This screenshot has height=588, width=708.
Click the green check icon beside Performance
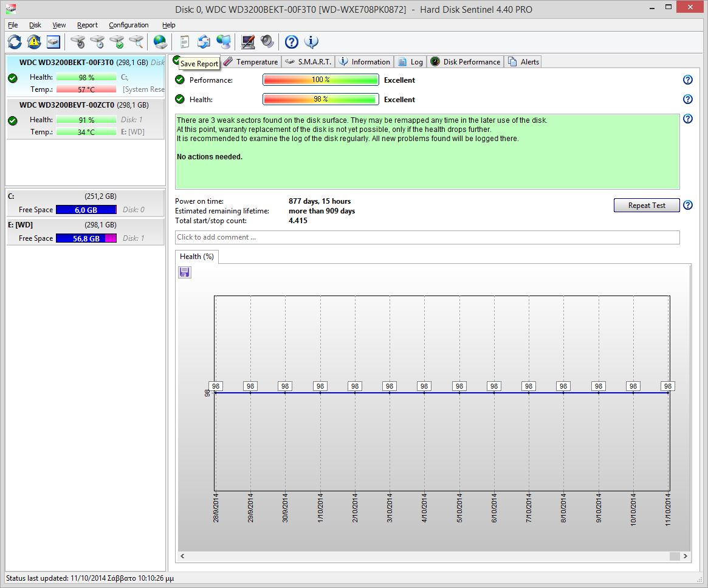click(x=180, y=80)
